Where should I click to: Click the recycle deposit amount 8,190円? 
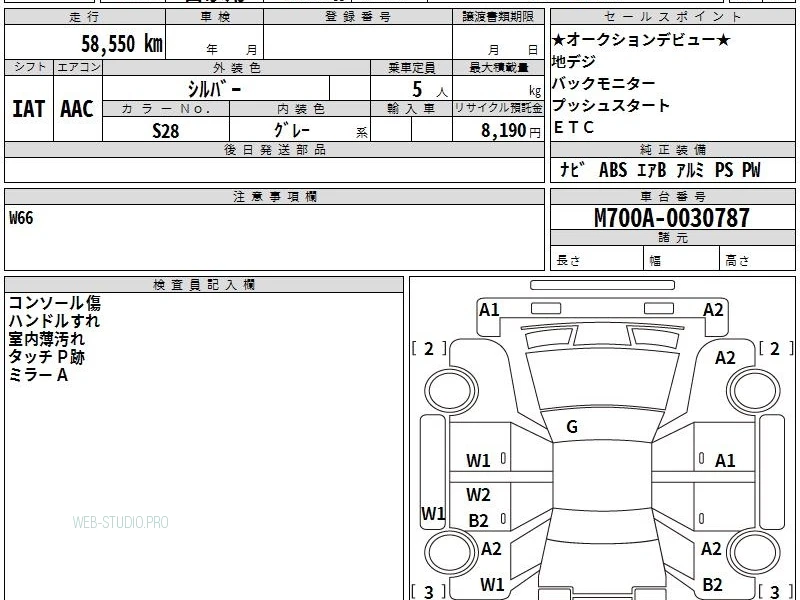click(511, 131)
